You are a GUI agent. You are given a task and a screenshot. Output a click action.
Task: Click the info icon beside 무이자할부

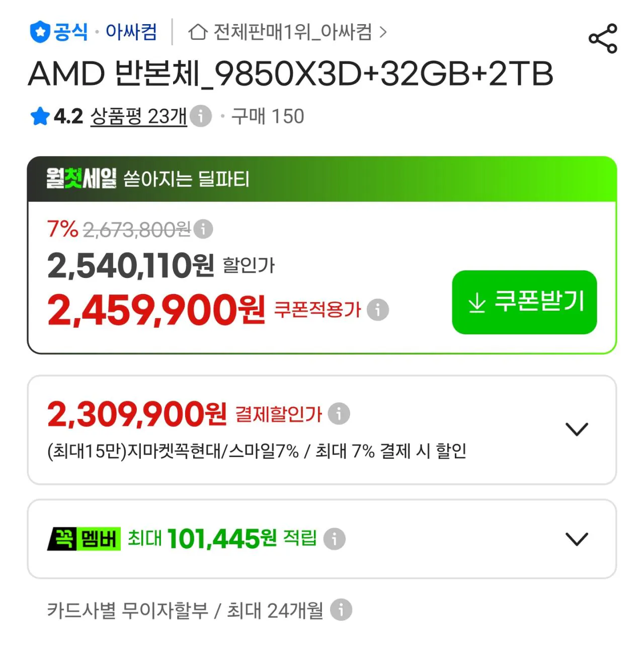[x=341, y=610]
